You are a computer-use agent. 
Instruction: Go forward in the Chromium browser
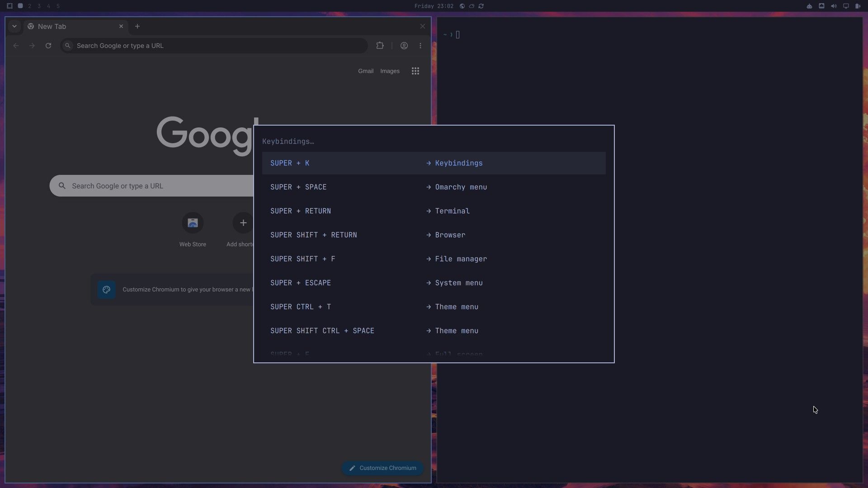click(32, 46)
